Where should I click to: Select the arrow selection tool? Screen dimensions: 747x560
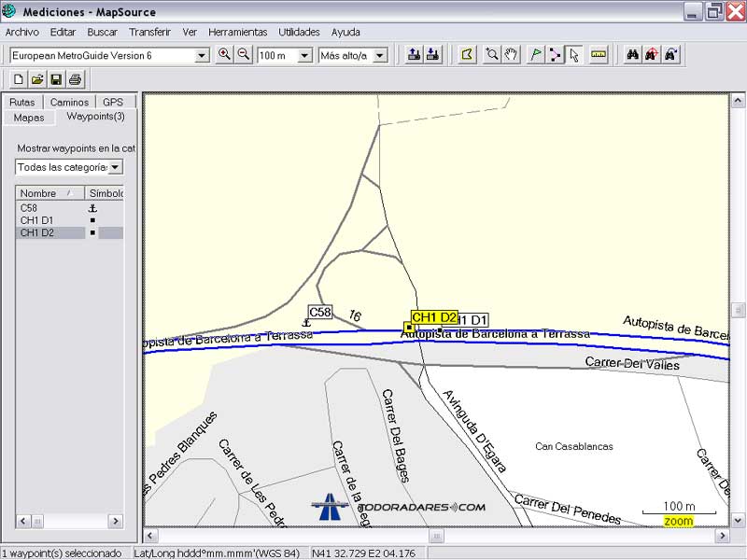pyautogui.click(x=574, y=55)
